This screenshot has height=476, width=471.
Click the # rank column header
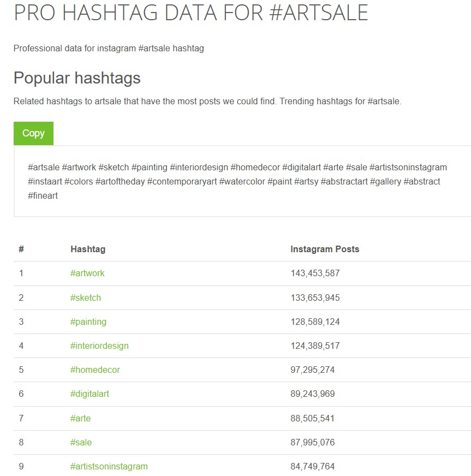pos(21,249)
